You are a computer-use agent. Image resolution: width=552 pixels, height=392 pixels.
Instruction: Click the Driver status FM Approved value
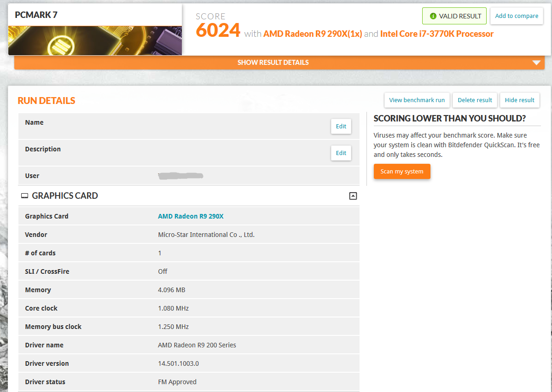[x=177, y=382]
